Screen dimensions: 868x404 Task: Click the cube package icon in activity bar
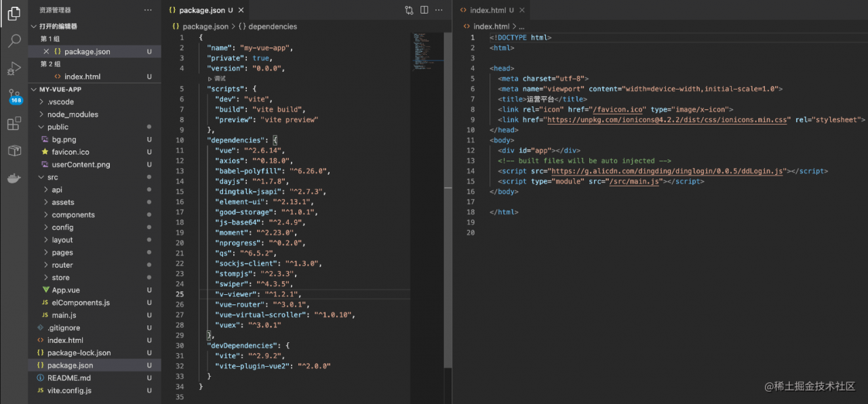click(x=14, y=151)
